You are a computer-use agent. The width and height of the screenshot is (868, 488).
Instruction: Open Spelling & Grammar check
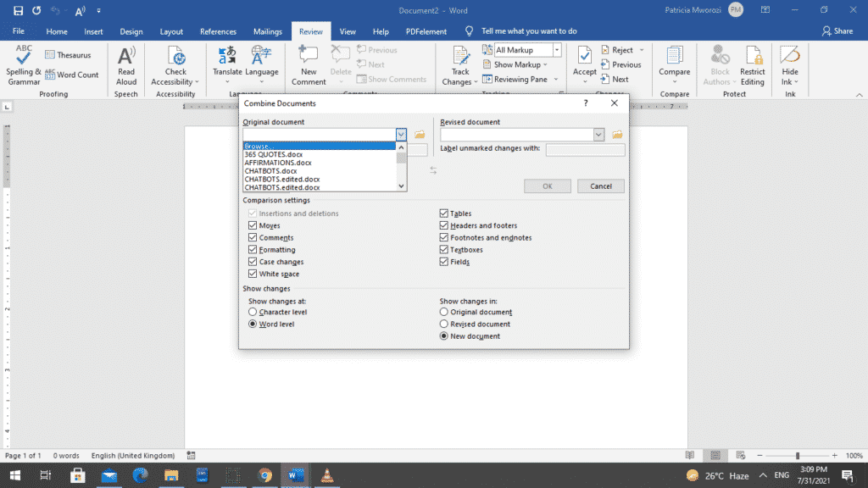click(x=23, y=65)
